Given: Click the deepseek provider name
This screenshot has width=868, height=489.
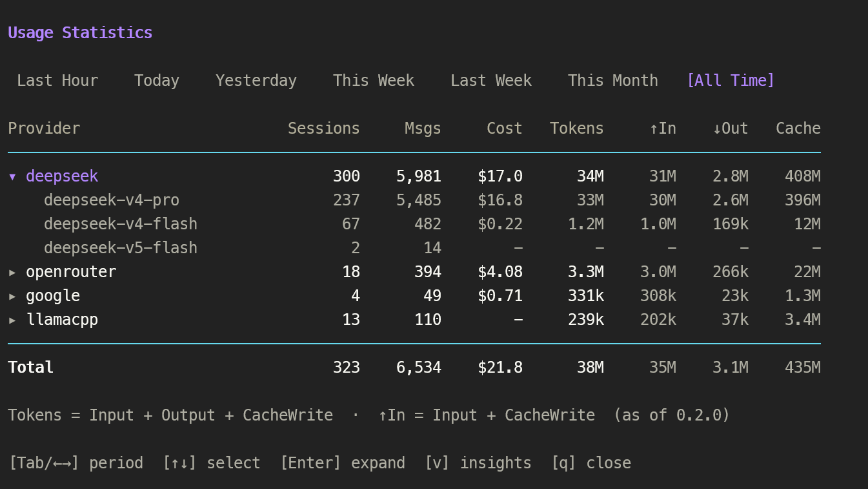Looking at the screenshot, I should click(x=62, y=176).
